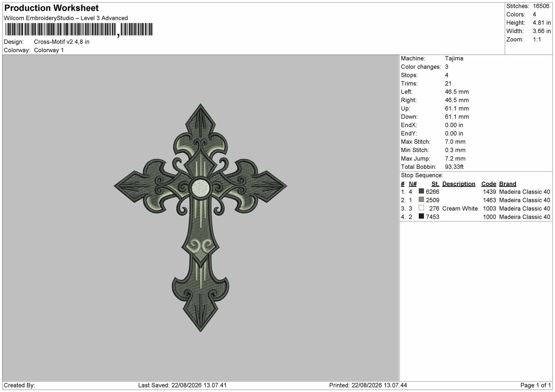The height and width of the screenshot is (392, 555).
Task: Click the 'Right:' label
Action: (x=409, y=100)
